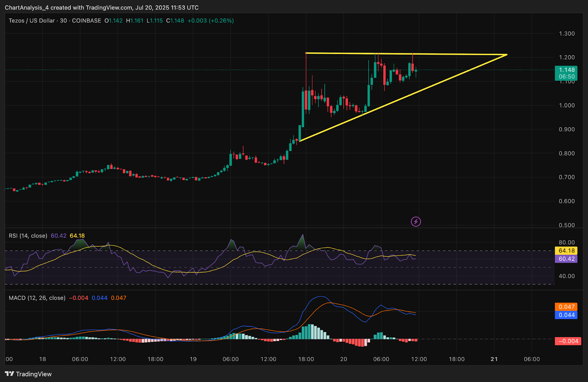Click the 1.300 price axis level
The image size is (588, 382).
[x=567, y=33]
